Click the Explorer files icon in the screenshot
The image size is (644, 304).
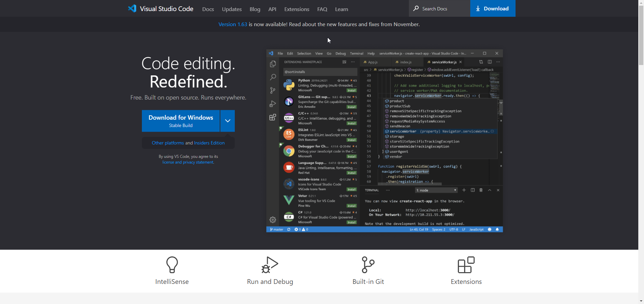pos(273,64)
